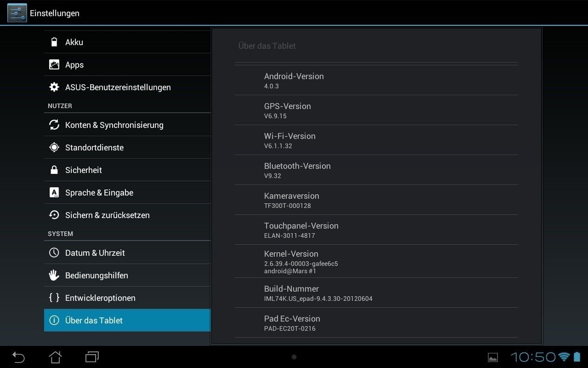Tap the hand icon for Bedienungshilfen
588x368 pixels.
54,275
